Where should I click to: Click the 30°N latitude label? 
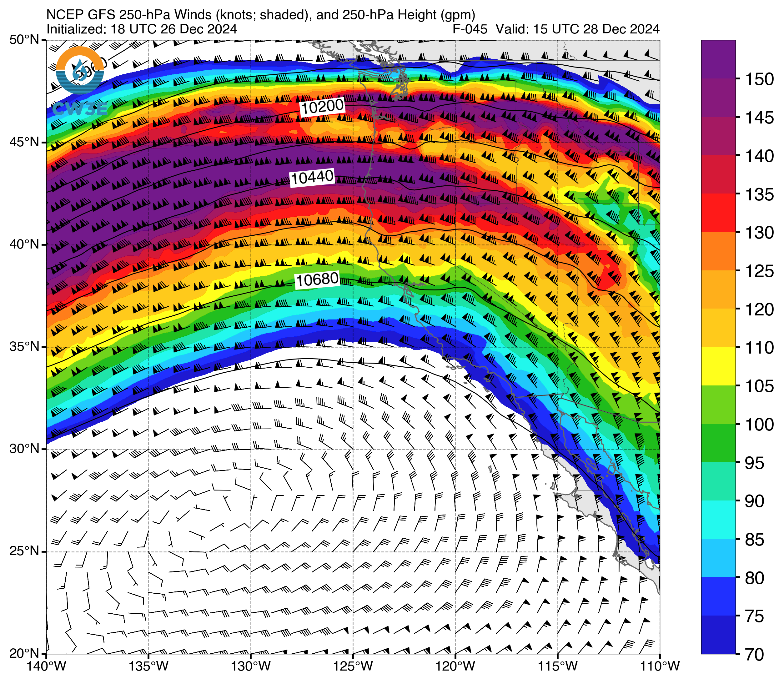click(24, 449)
